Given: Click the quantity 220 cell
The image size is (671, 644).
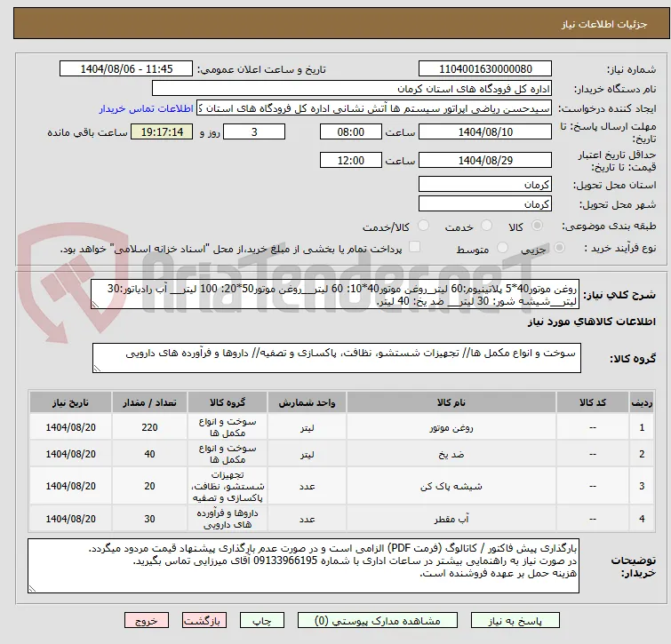Looking at the screenshot, I should click(149, 427).
